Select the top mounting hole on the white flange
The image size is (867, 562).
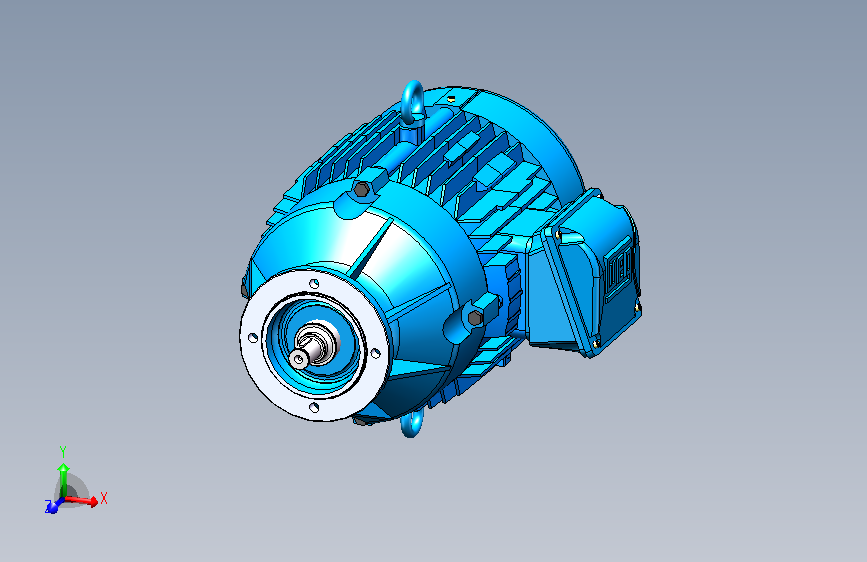coord(314,284)
